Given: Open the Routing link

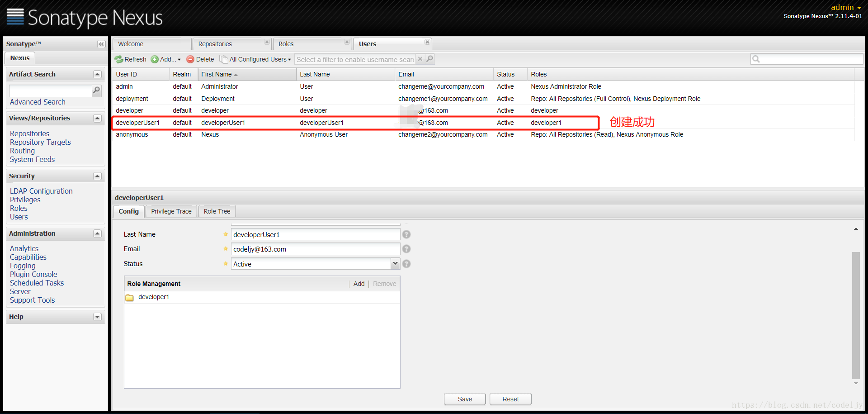Looking at the screenshot, I should 22,151.
